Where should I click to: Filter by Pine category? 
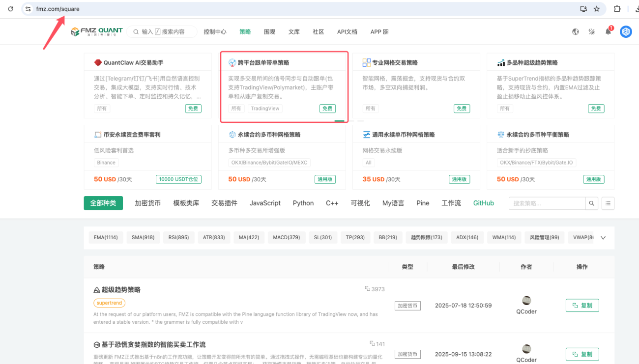point(423,203)
